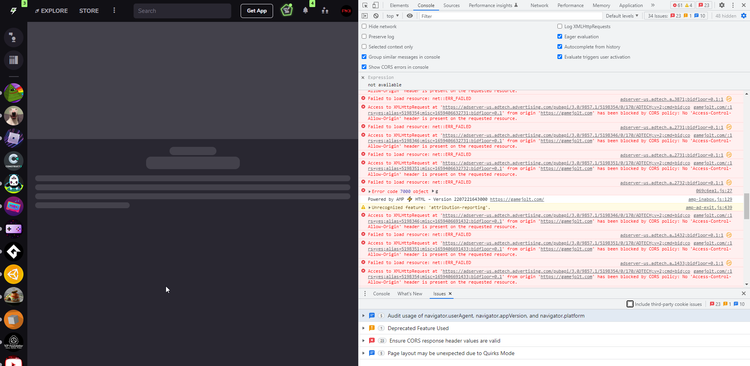Enable Log XMLHttpRequests checkbox
This screenshot has width=750, height=366.
pos(560,26)
